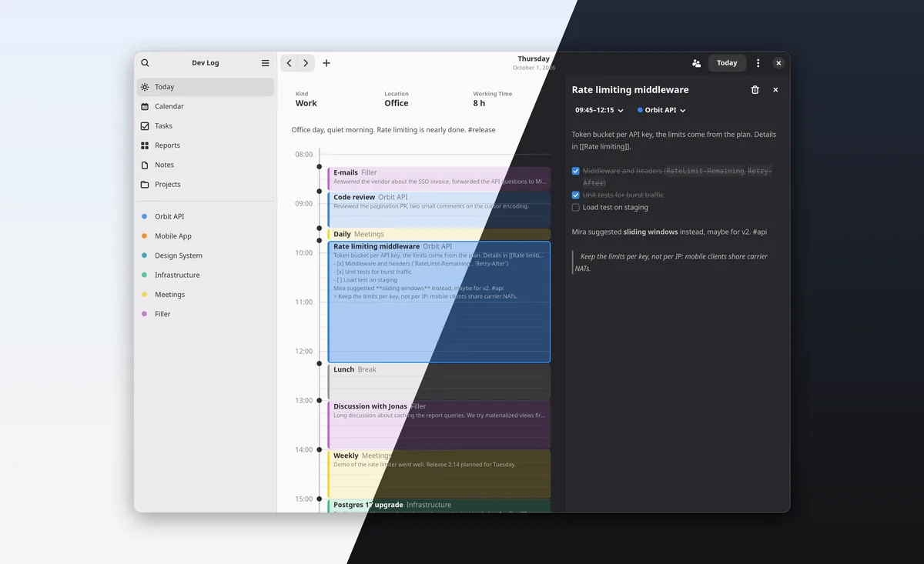This screenshot has width=924, height=564.
Task: Expand the 09:45–12:15 time dropdown
Action: coord(599,110)
